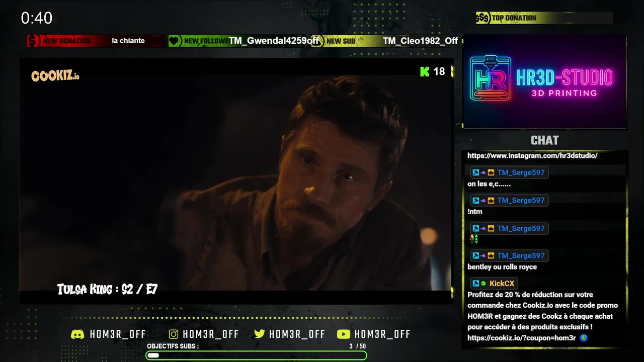Click the donation name 'la chiante'
The image size is (644, 362).
(128, 41)
